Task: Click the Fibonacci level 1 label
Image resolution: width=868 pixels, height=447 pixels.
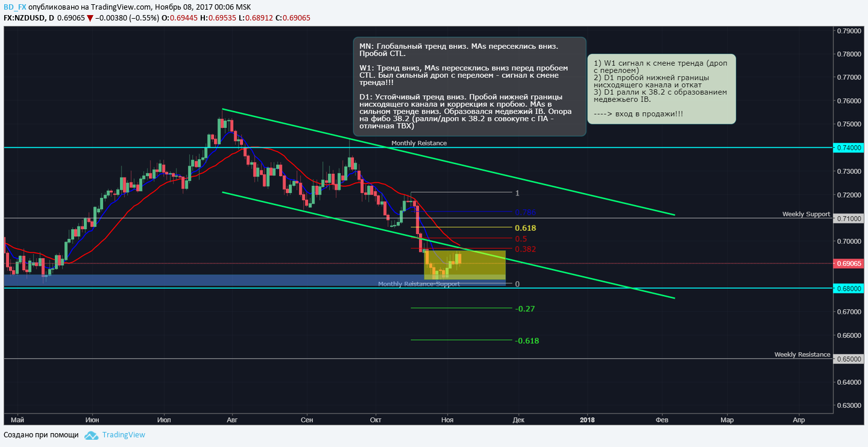Action: click(x=517, y=193)
